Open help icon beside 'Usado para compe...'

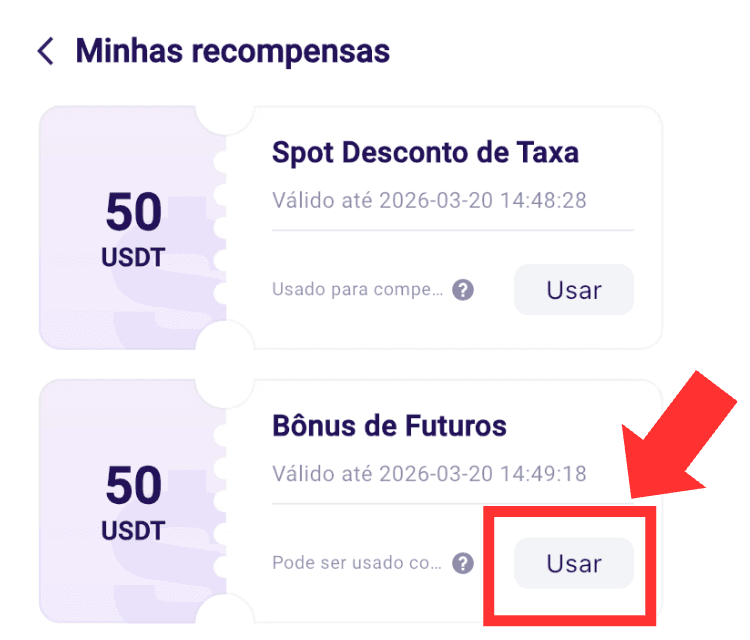463,290
